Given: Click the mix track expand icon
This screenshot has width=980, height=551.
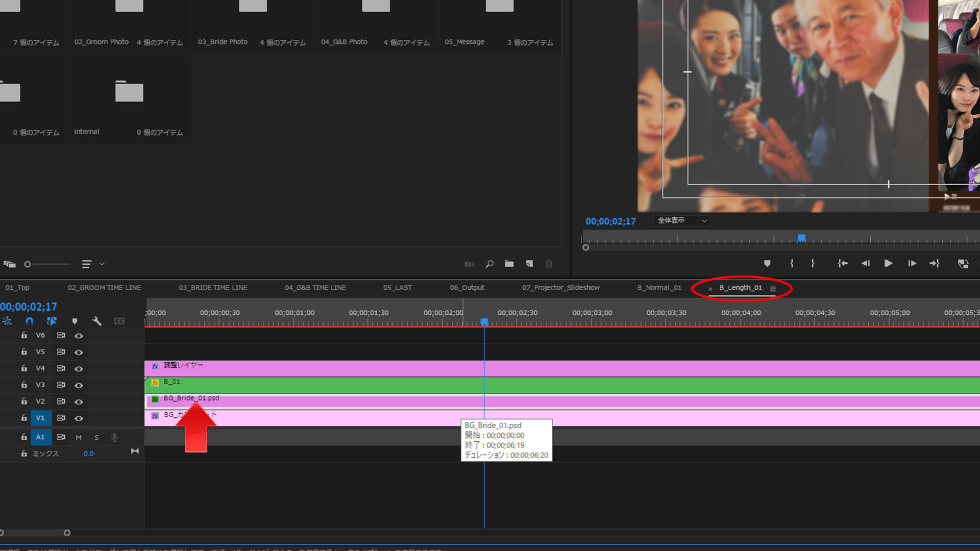Looking at the screenshot, I should [x=135, y=451].
